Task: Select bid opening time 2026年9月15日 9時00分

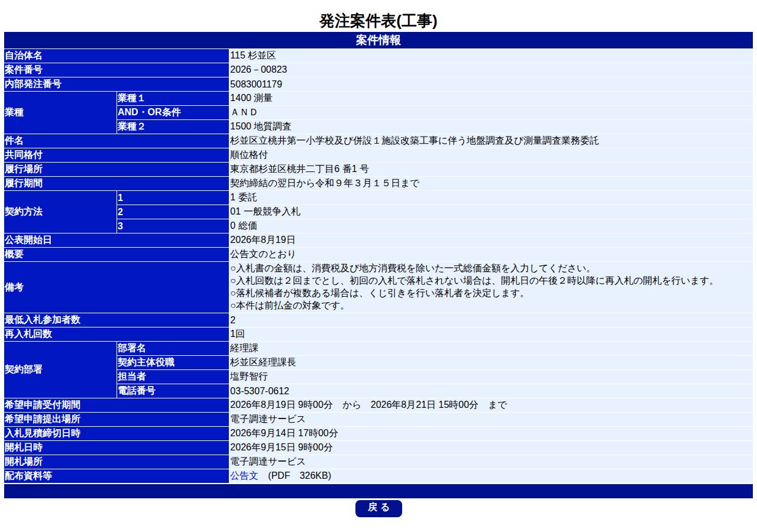Action: (282, 447)
